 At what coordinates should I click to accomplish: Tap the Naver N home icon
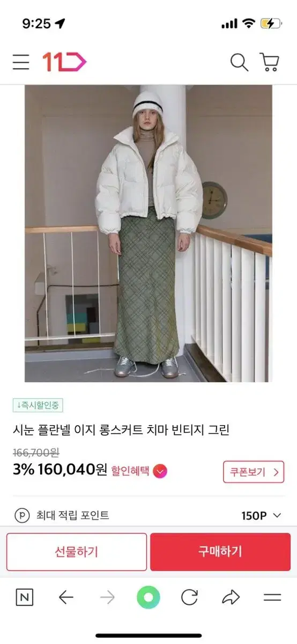pyautogui.click(x=25, y=597)
